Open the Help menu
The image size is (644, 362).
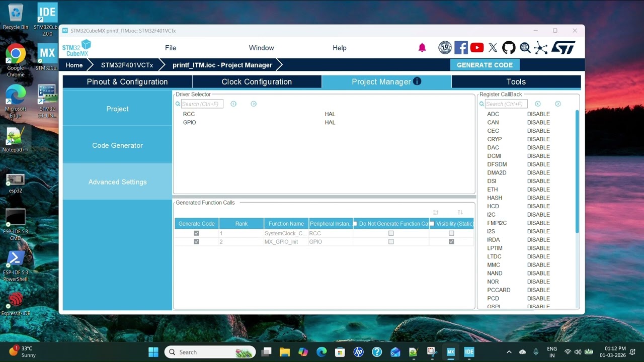pyautogui.click(x=340, y=48)
